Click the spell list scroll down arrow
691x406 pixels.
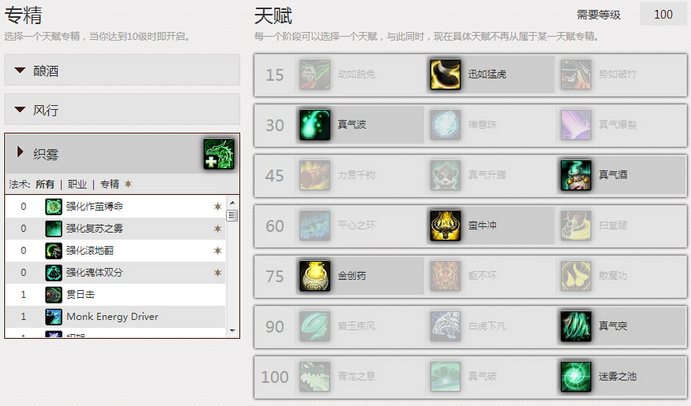(x=232, y=330)
